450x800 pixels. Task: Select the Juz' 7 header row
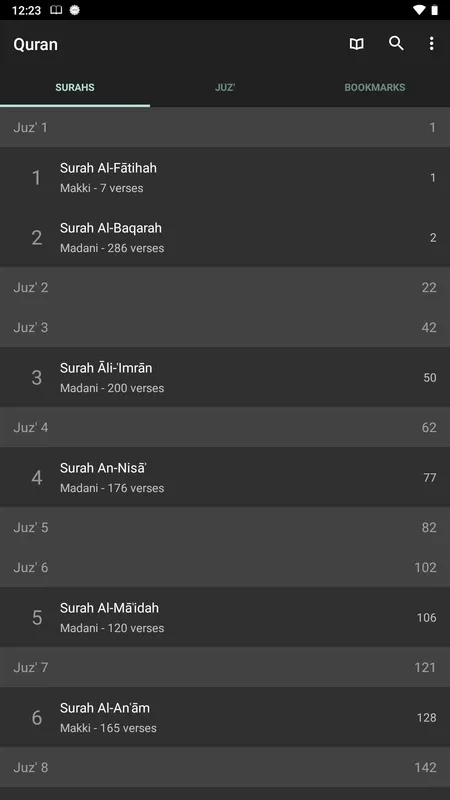click(x=225, y=667)
